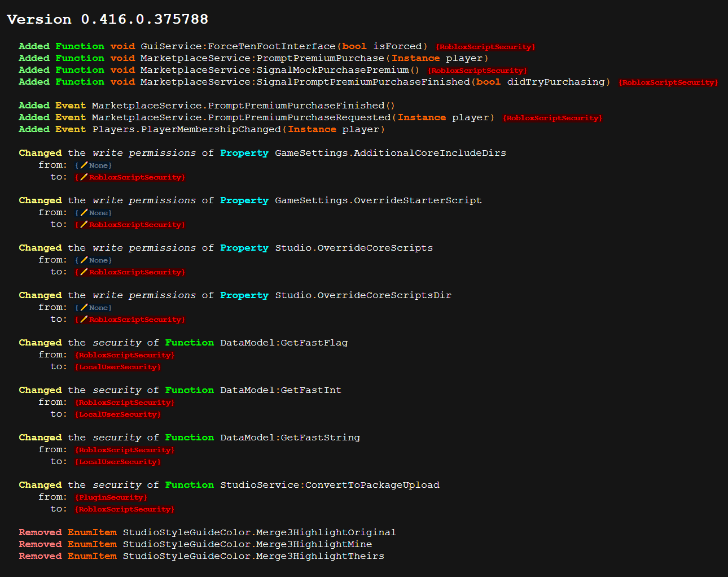728x577 pixels.
Task: Click 'StudioService:ConvertToPackageUpload' function name
Action: 330,485
